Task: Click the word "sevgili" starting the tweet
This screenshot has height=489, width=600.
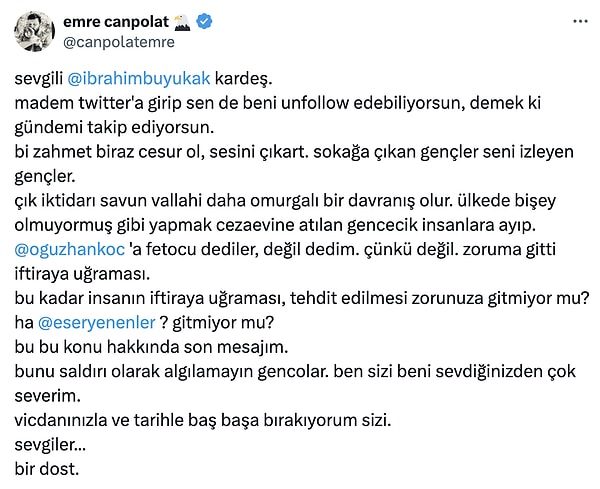Action: 39,79
